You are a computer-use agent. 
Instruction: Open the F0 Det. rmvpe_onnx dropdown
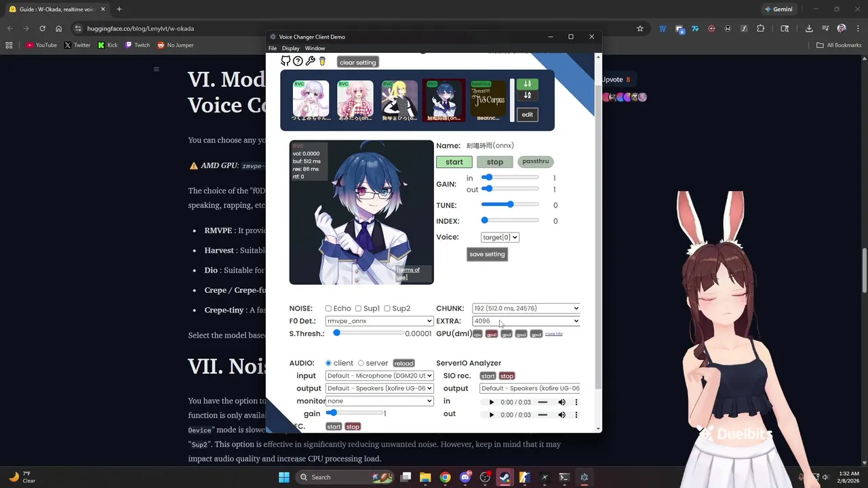(x=379, y=321)
